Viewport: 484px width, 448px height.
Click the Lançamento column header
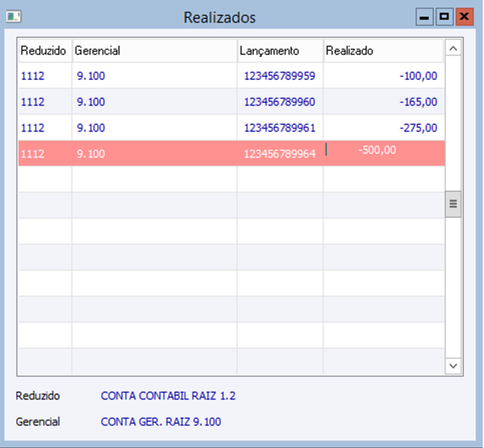click(x=281, y=51)
